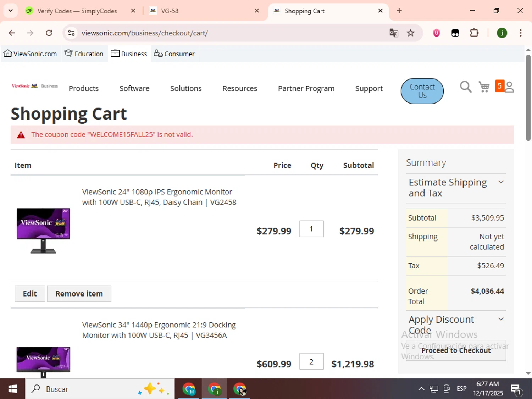Open the ViewSonic.com top link
The image size is (532, 399).
pos(30,54)
